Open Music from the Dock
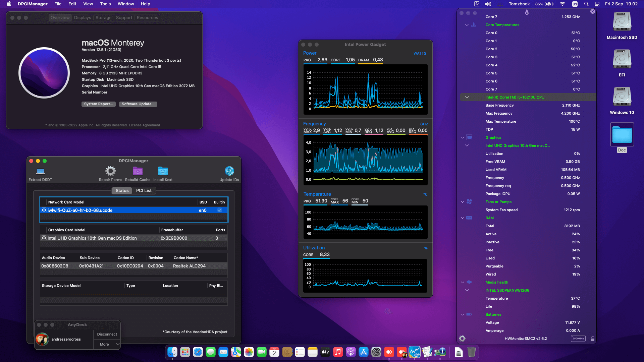Image resolution: width=644 pixels, height=362 pixels. (338, 352)
